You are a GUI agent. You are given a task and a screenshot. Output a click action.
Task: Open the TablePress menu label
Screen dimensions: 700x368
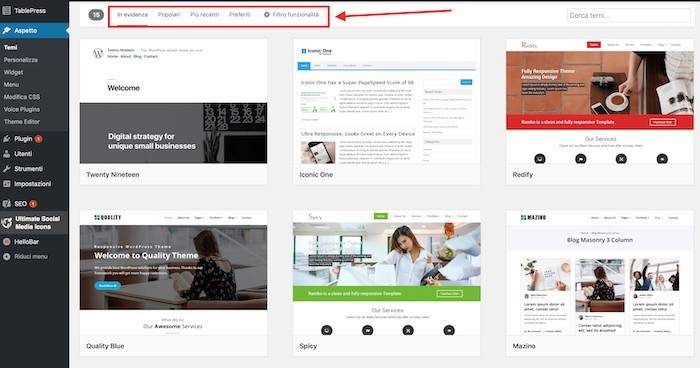coord(30,11)
